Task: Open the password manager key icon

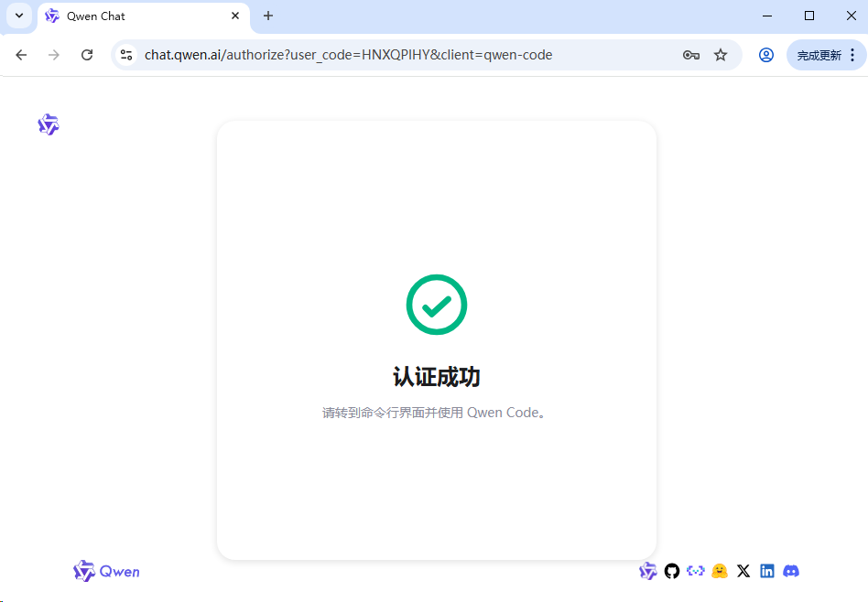Action: (x=691, y=55)
